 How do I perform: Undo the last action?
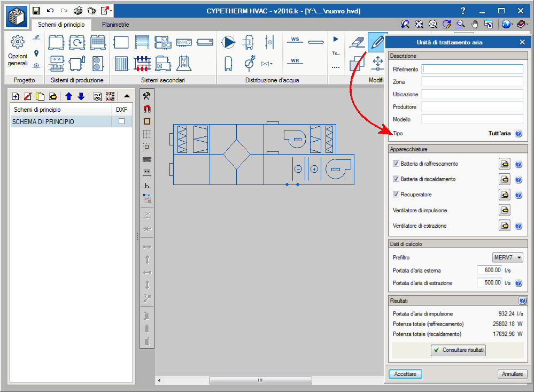tap(50, 11)
